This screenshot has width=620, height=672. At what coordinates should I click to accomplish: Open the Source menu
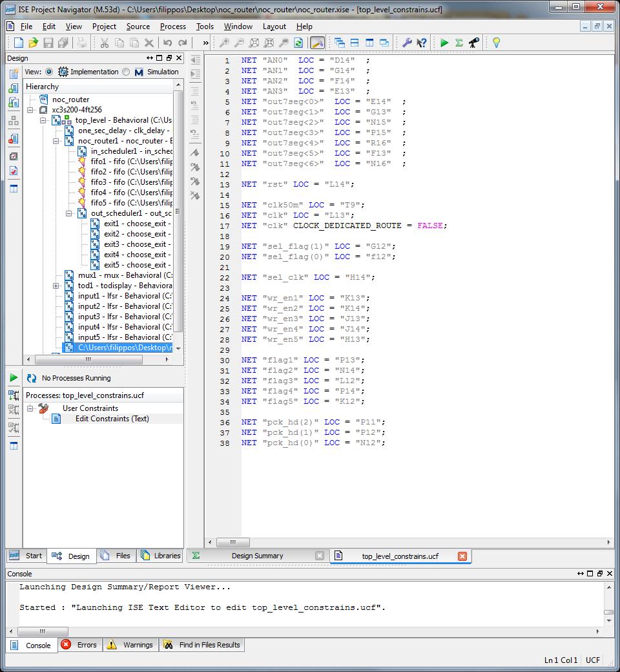pyautogui.click(x=138, y=26)
